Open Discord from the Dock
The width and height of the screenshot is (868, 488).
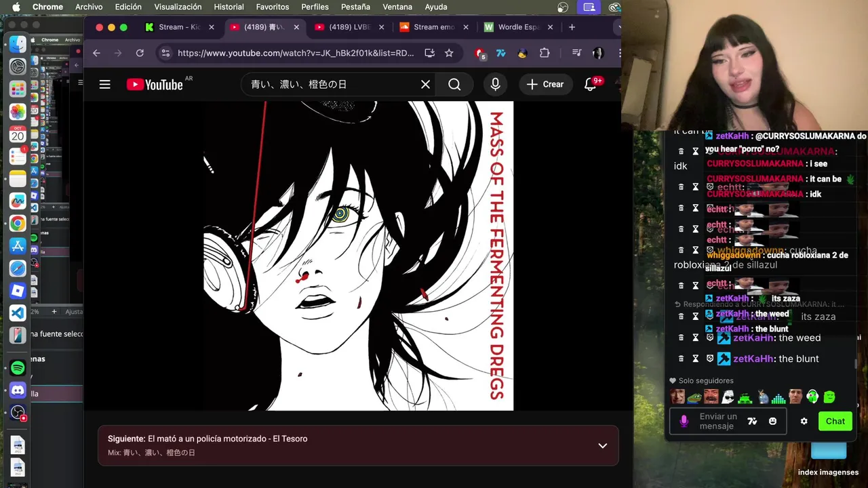coord(18,390)
